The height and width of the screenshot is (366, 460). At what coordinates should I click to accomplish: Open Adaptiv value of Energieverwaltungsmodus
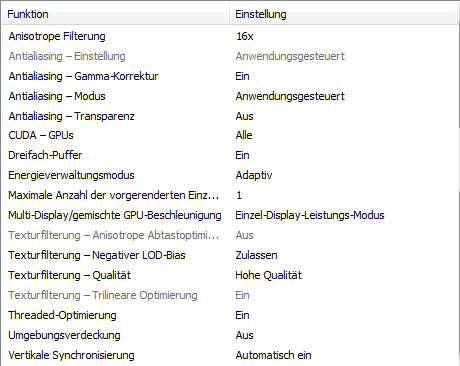(x=254, y=175)
